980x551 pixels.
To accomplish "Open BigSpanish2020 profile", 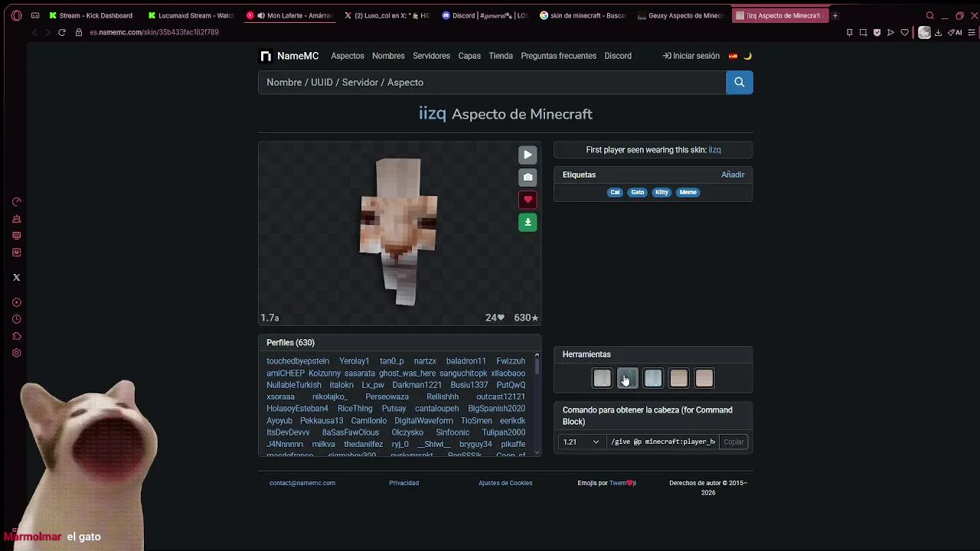I will 496,409.
